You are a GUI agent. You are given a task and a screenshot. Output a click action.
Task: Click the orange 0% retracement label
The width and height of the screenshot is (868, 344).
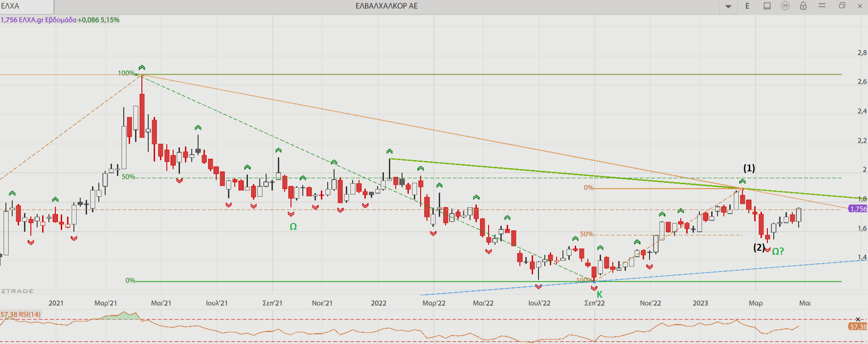pos(588,188)
